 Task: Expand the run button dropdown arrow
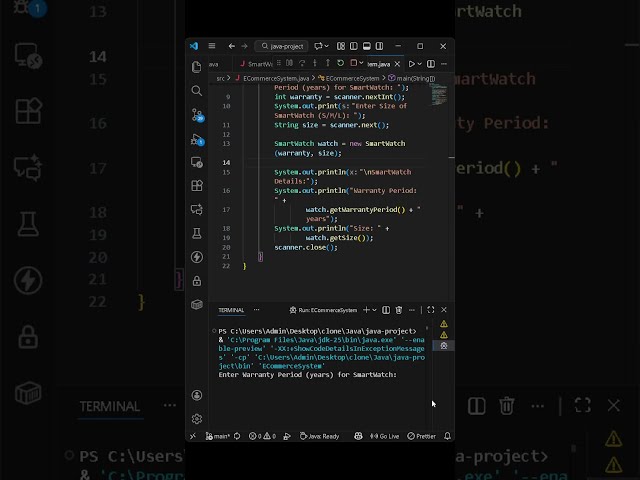419,64
